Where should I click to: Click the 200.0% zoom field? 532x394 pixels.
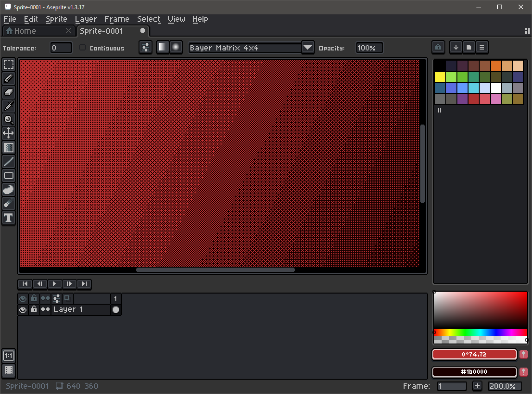505,386
